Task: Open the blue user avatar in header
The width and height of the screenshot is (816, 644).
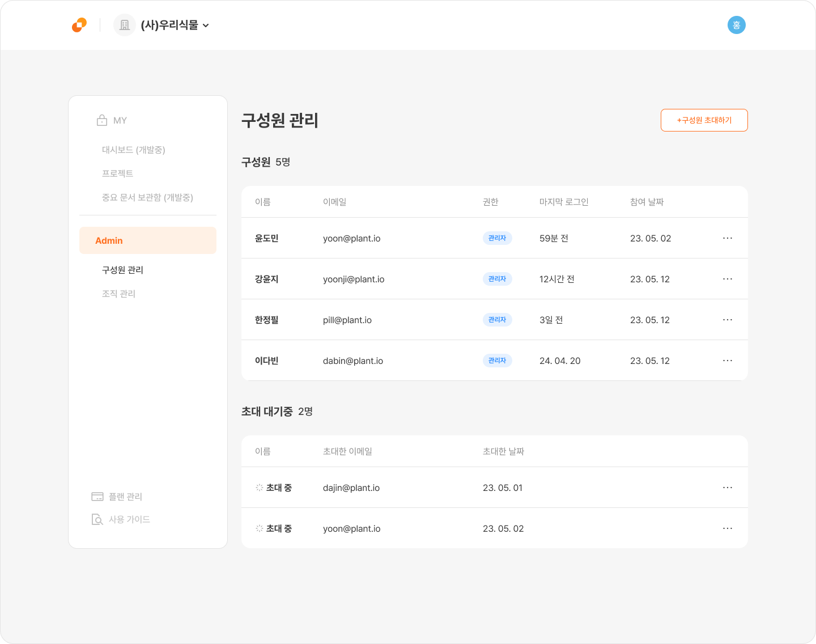Action: (736, 25)
